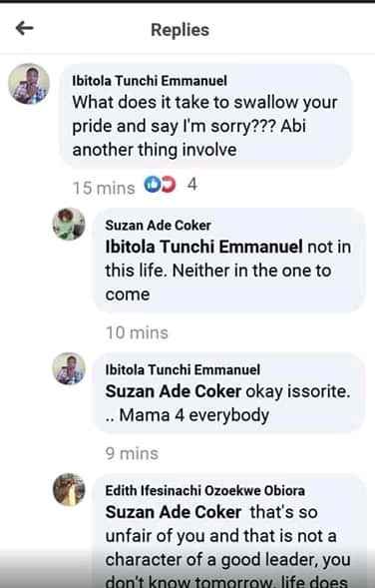Viewport: 375px width, 588px height.
Task: Click tagged Ibitola Tunchi Emmanuel in Suzan's reply
Action: [x=203, y=248]
